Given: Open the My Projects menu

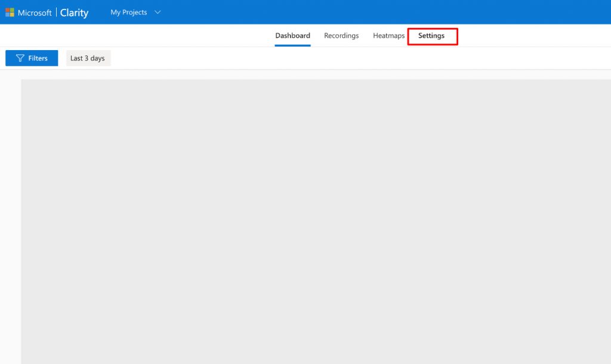Looking at the screenshot, I should (x=129, y=13).
